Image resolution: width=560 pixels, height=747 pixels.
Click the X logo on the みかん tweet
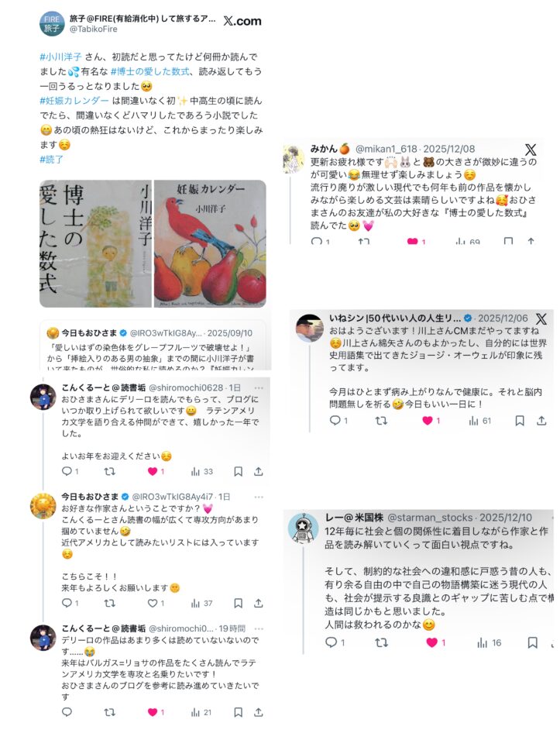click(531, 150)
